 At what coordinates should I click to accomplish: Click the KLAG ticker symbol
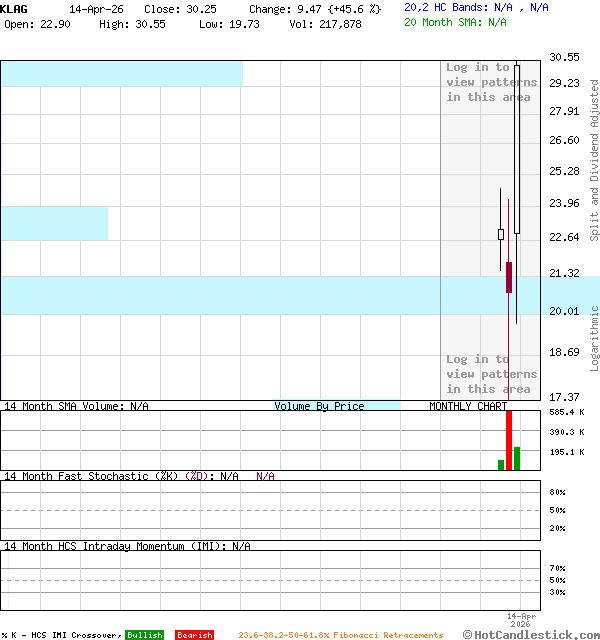pyautogui.click(x=14, y=8)
